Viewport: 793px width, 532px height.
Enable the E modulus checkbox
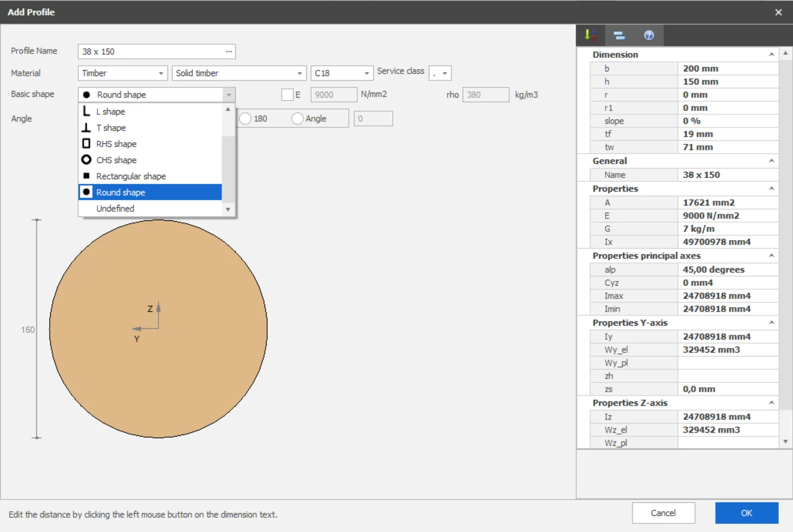click(287, 95)
